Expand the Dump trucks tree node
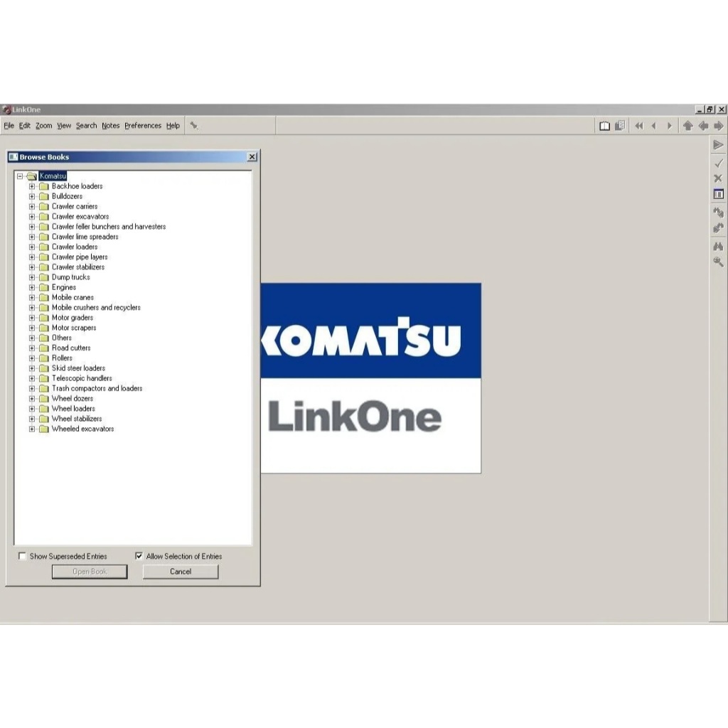 point(31,277)
